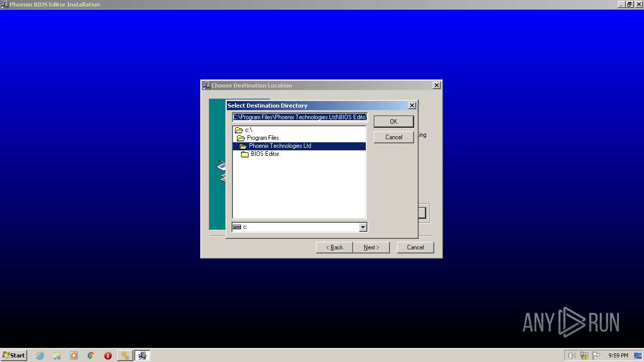This screenshot has width=644, height=362.
Task: Click the Next button in installer
Action: pyautogui.click(x=371, y=247)
